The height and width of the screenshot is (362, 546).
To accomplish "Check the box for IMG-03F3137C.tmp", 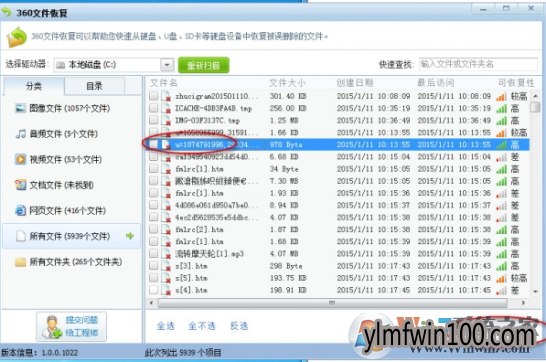I will [x=153, y=120].
